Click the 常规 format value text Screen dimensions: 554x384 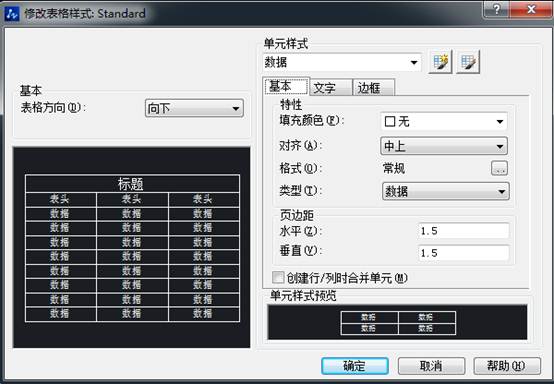pyautogui.click(x=394, y=169)
